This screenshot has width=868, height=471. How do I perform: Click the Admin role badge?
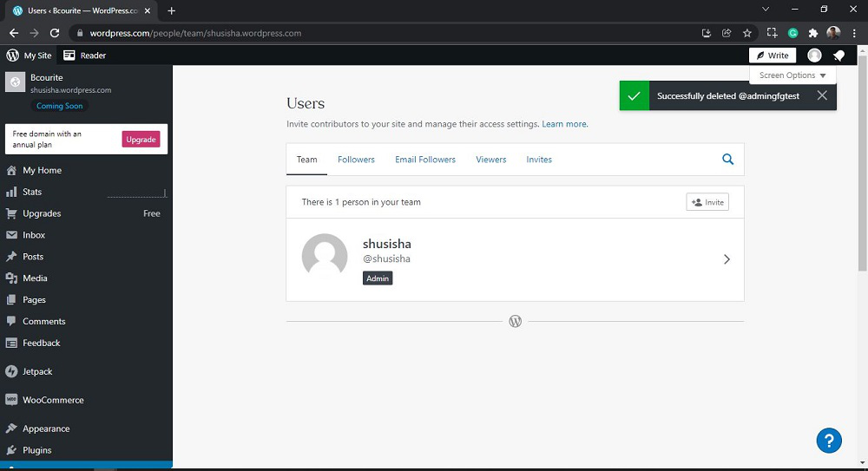(x=378, y=278)
